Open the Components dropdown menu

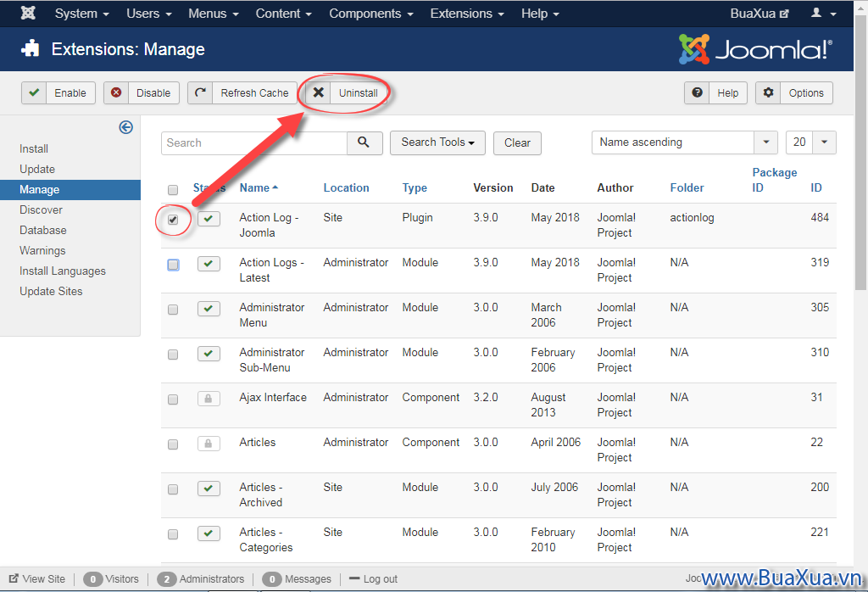pyautogui.click(x=371, y=14)
